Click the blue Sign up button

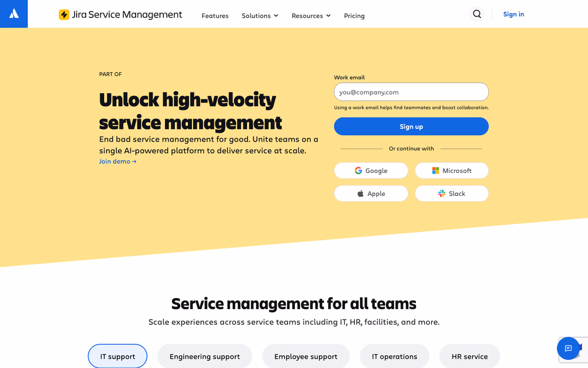(411, 126)
